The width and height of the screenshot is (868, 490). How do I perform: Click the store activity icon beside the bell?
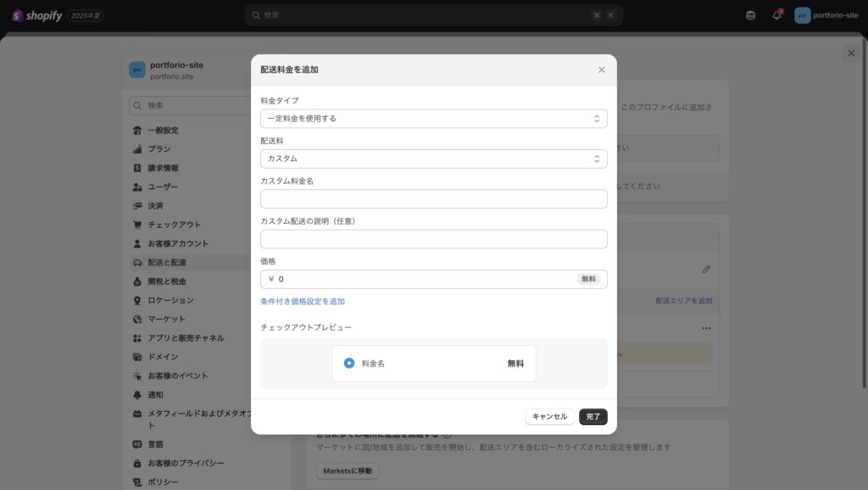(750, 15)
